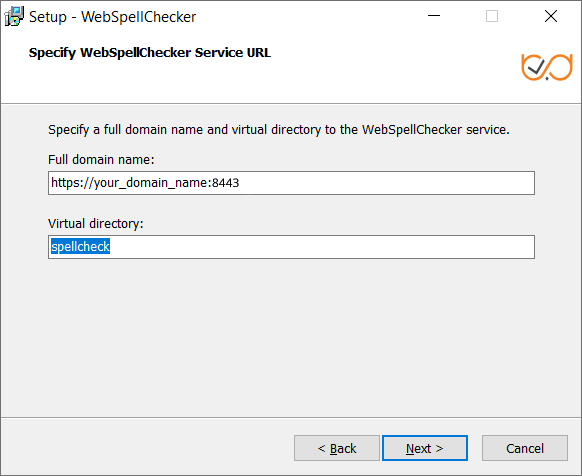The width and height of the screenshot is (582, 476).
Task: Click the highlighted 'spellcheck' text
Action: coord(80,247)
